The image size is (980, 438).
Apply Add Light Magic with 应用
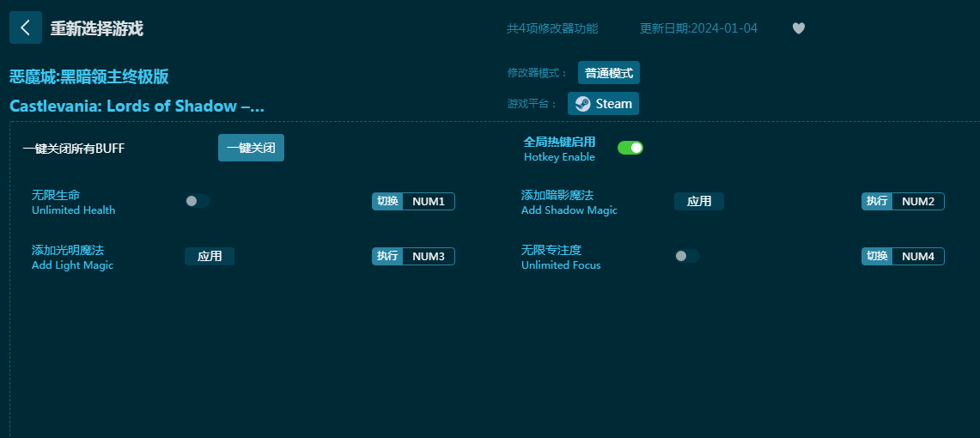point(210,256)
